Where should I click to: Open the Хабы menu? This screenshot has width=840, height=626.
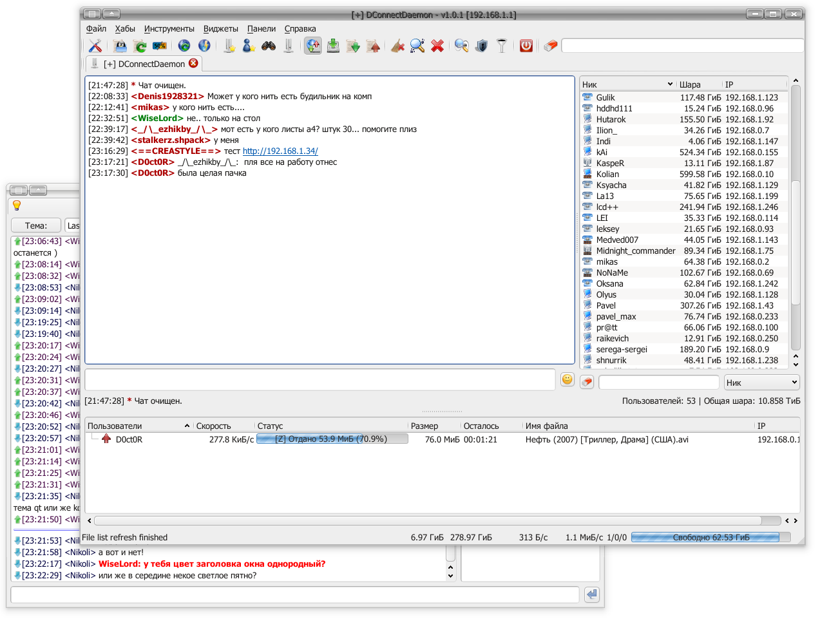[x=125, y=28]
